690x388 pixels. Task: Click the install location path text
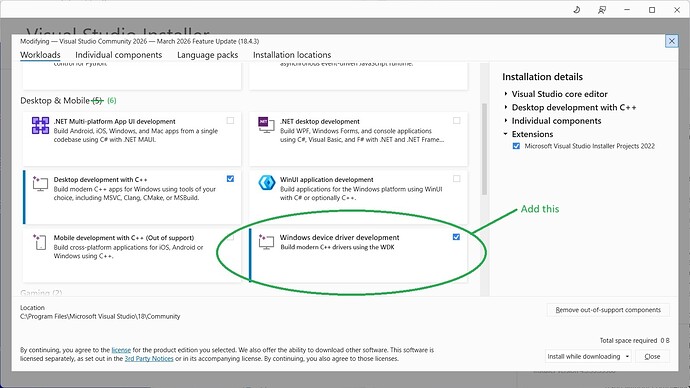(100, 316)
